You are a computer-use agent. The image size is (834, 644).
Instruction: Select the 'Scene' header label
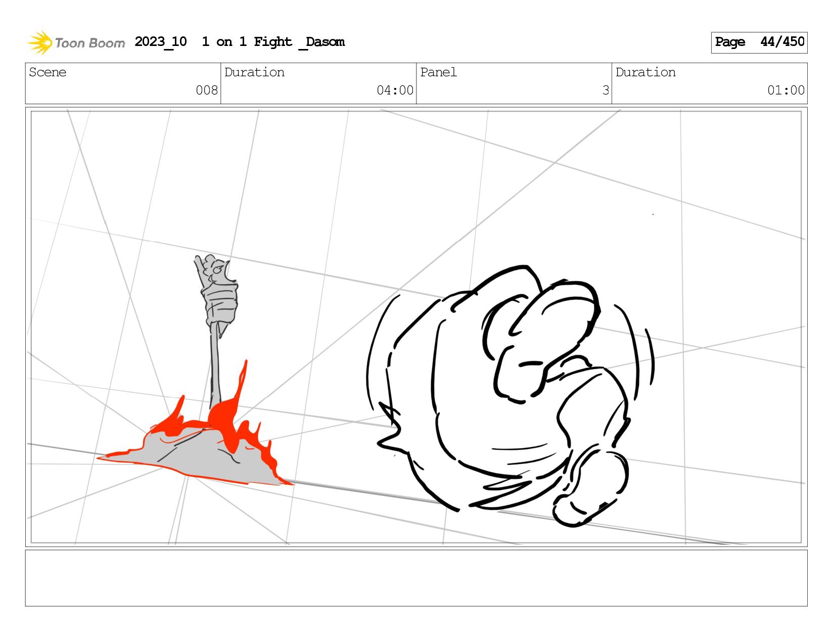pos(48,72)
